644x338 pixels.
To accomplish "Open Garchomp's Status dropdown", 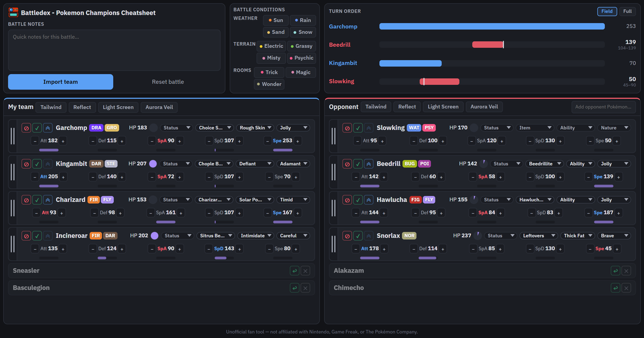I will pyautogui.click(x=177, y=128).
